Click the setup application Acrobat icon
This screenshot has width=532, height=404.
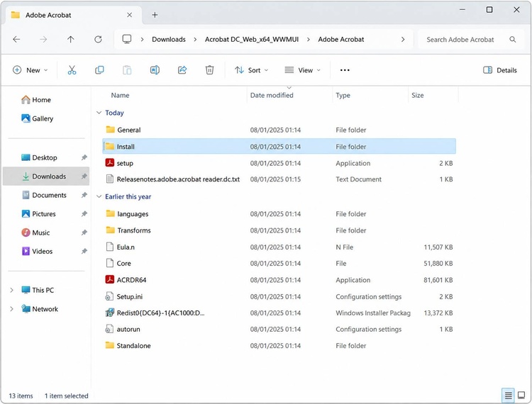tap(109, 163)
